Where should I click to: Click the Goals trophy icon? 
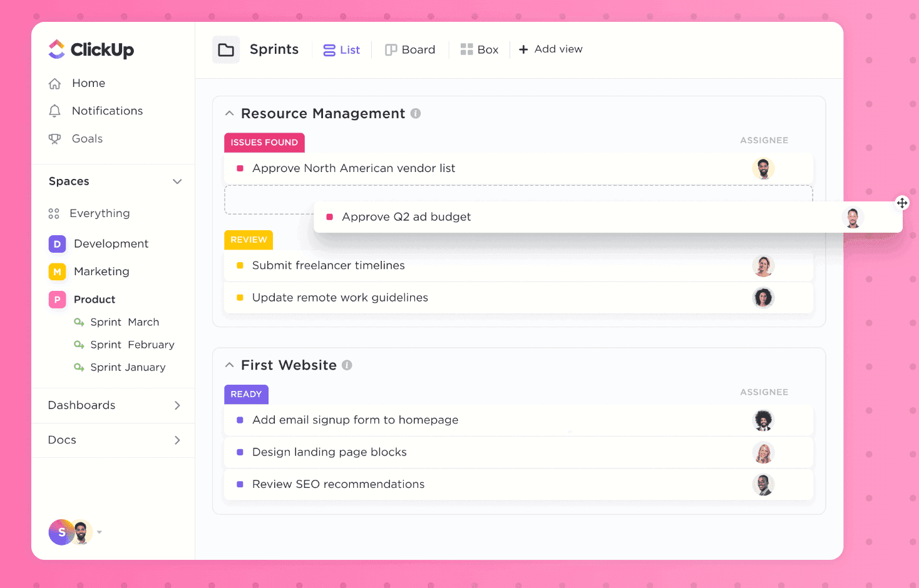[55, 139]
